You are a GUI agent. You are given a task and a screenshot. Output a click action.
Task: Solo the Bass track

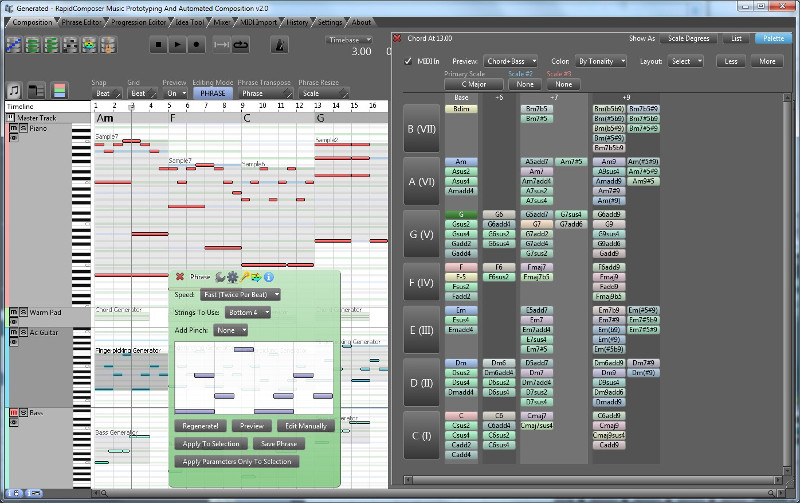click(x=22, y=413)
